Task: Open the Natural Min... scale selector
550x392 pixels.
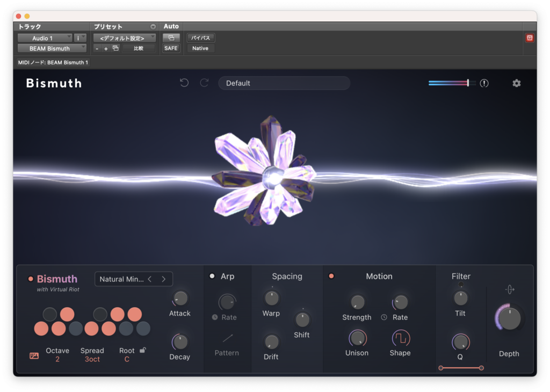Action: pos(134,279)
